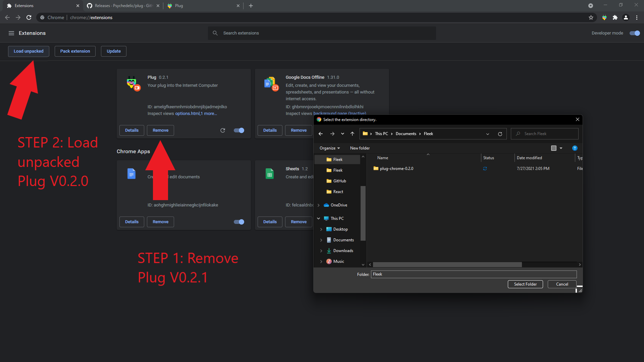Click the Load unpacked button
The height and width of the screenshot is (362, 644).
coord(29,51)
